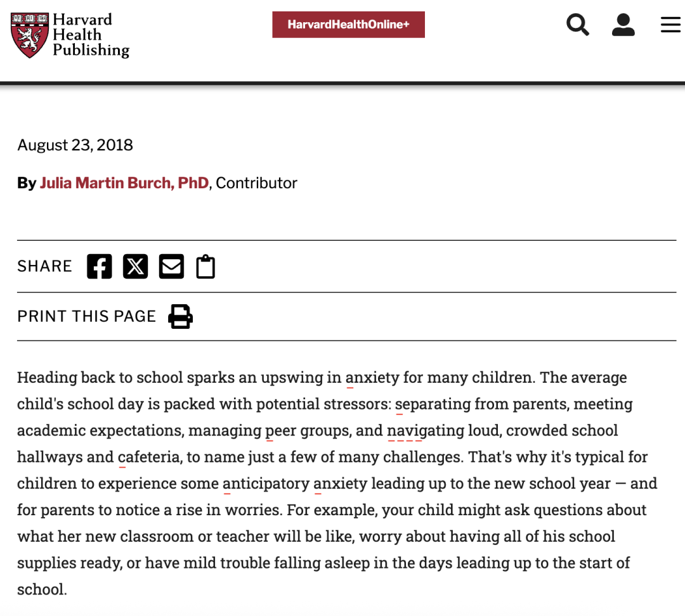Click underlined 'anxiety' before 'for many children'
The height and width of the screenshot is (616, 685).
(372, 378)
